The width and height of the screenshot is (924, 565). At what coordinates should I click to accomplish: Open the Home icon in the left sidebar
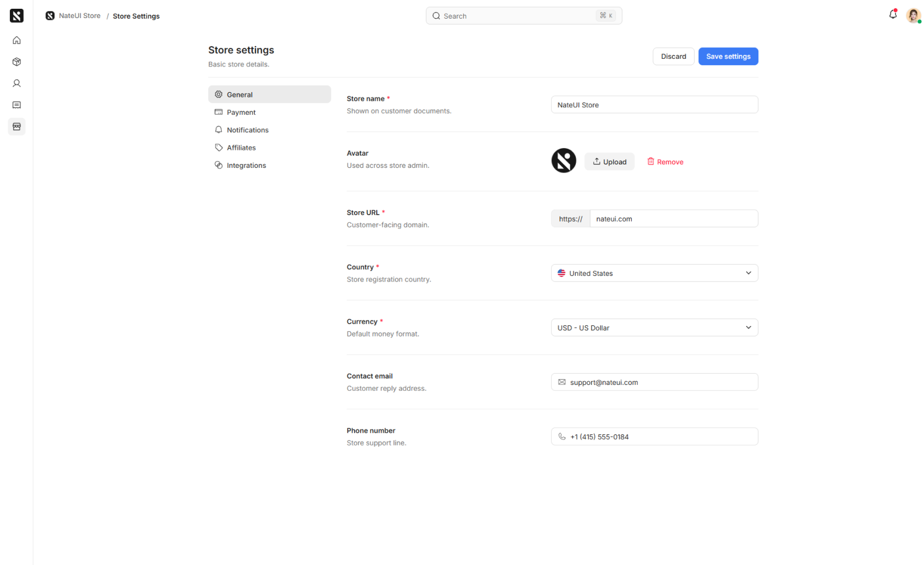17,40
